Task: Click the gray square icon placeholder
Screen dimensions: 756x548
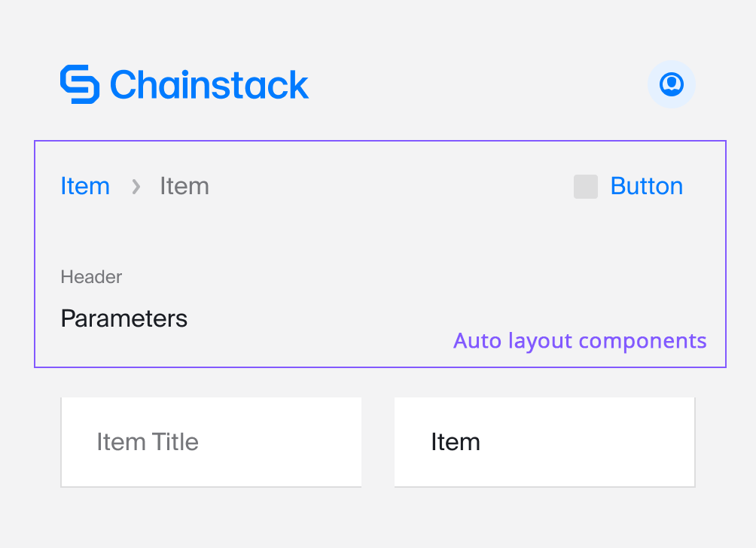Action: click(x=585, y=187)
